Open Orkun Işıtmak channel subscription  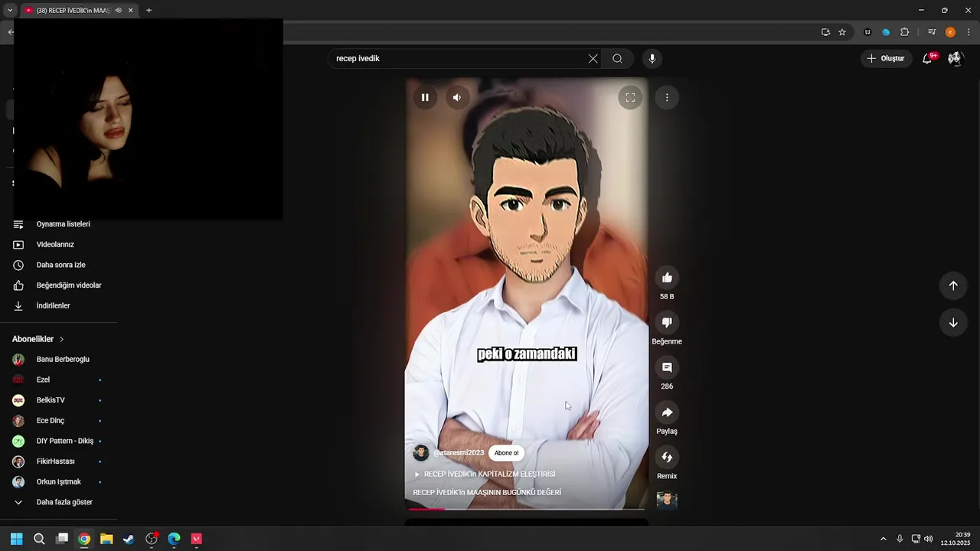tap(58, 482)
